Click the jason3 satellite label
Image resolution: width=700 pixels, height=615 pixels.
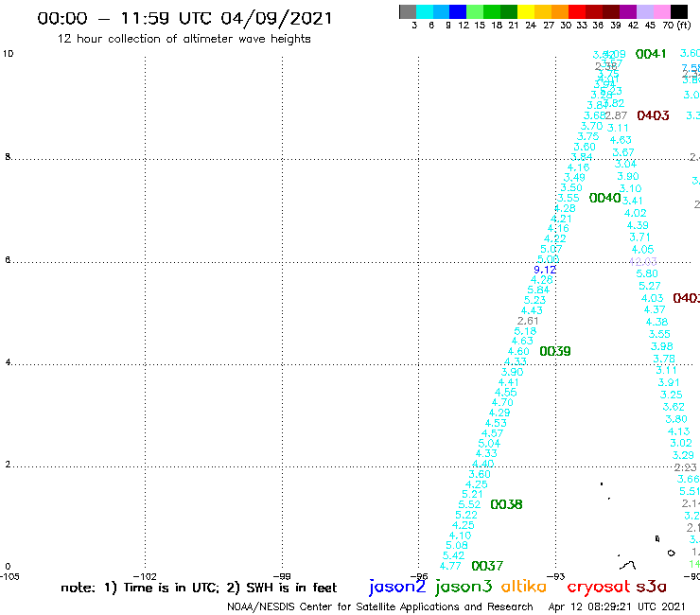[x=464, y=587]
